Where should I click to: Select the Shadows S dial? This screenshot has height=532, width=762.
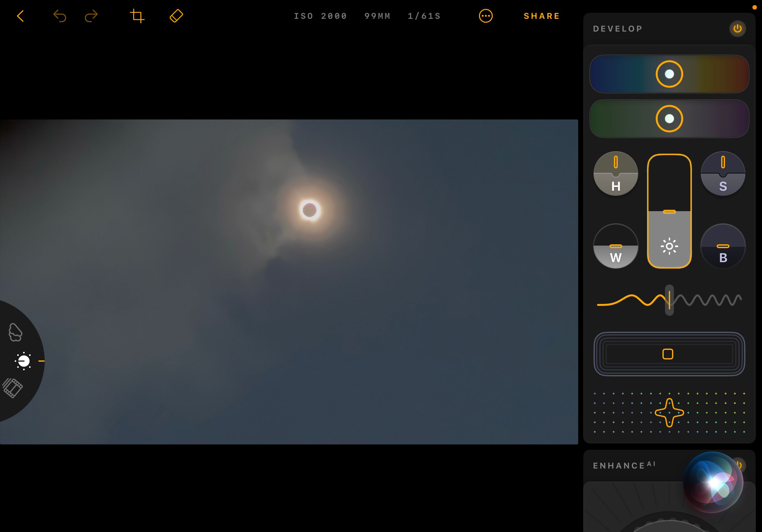pos(723,174)
